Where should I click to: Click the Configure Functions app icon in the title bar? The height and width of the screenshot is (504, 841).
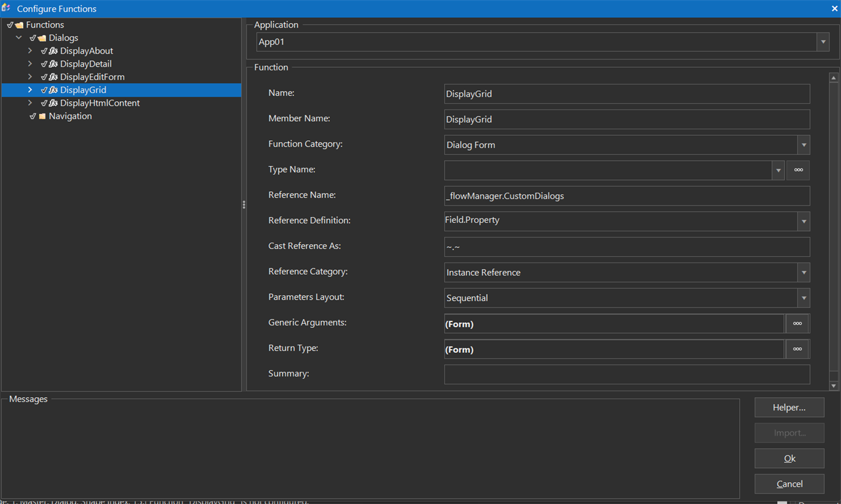pyautogui.click(x=6, y=8)
